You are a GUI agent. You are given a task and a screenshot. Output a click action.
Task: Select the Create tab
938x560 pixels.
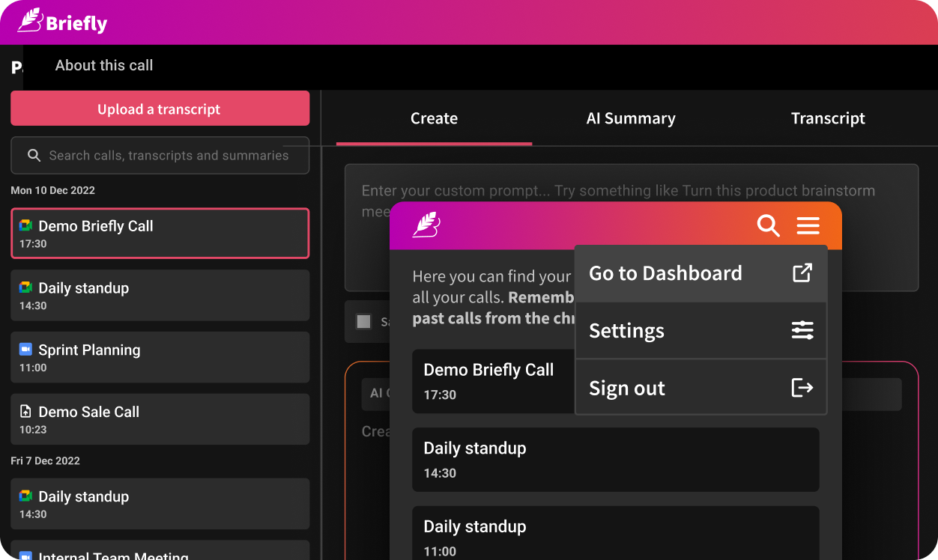coord(434,118)
